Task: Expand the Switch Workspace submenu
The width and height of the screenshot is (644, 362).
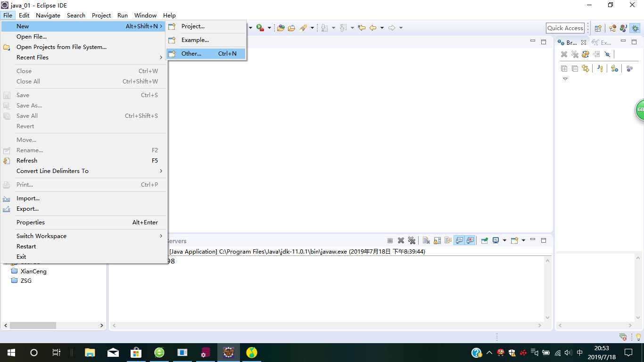Action: click(x=84, y=236)
